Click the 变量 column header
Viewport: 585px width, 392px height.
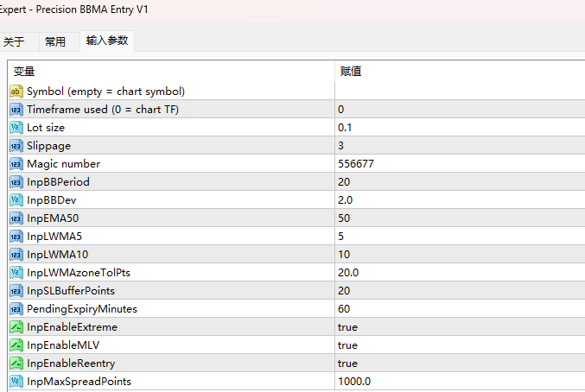point(171,72)
